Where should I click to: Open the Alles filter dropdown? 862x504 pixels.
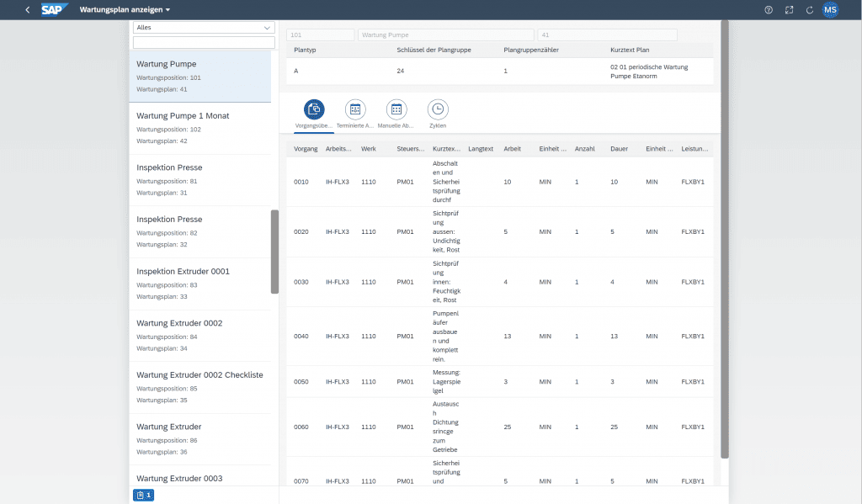[x=203, y=27]
